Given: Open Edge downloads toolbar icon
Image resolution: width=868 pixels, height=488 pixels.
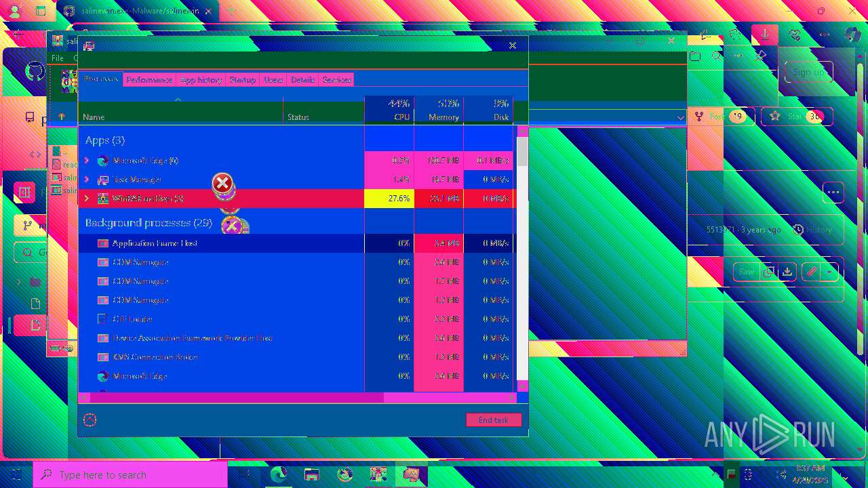Looking at the screenshot, I should pyautogui.click(x=764, y=34).
